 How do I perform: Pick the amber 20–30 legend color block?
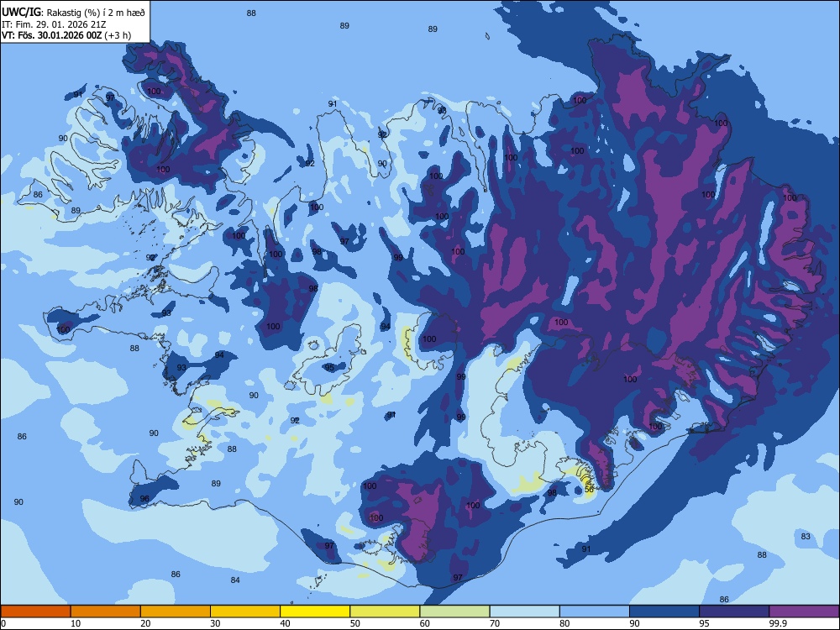coord(176,612)
